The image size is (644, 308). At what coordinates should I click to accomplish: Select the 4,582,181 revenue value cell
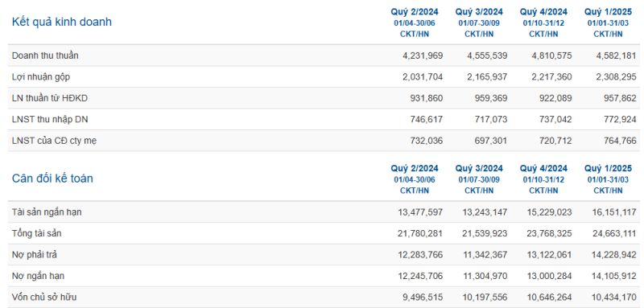[616, 55]
